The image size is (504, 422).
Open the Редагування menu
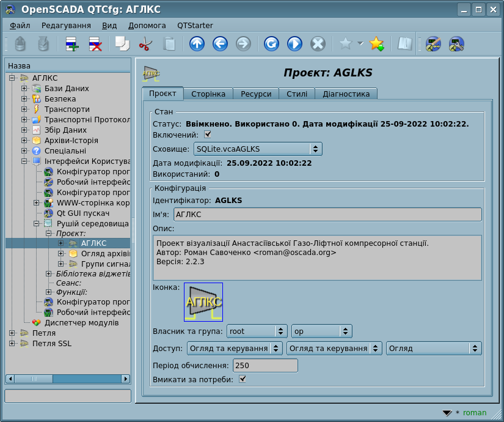click(x=66, y=26)
